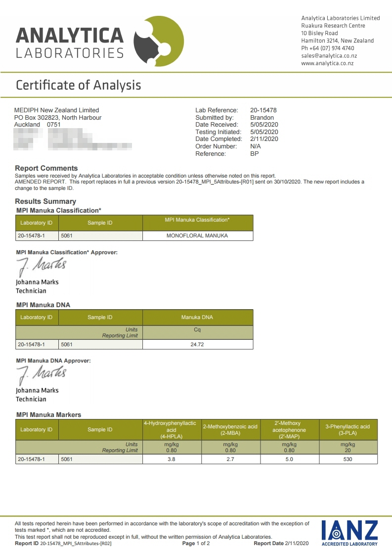Select 'Technician' title under Classification Approver
Image resolution: width=392 pixels, height=555 pixels.
point(31,291)
